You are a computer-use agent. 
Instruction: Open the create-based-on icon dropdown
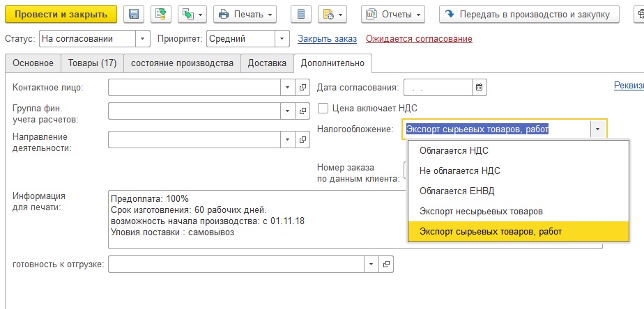click(192, 15)
